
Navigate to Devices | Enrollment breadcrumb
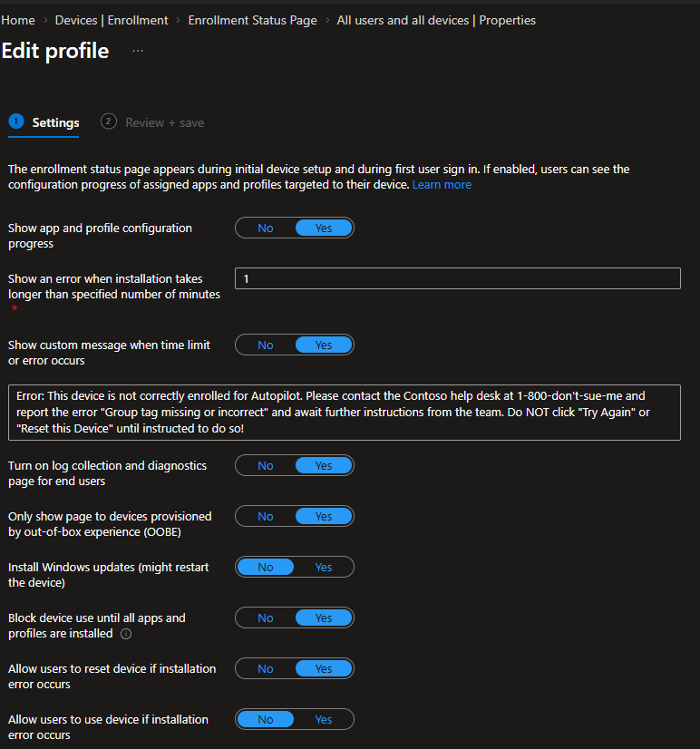coord(112,20)
